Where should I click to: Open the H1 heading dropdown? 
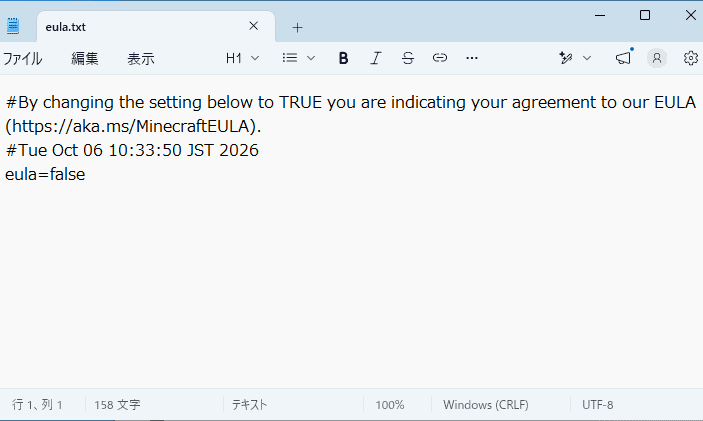pos(243,58)
